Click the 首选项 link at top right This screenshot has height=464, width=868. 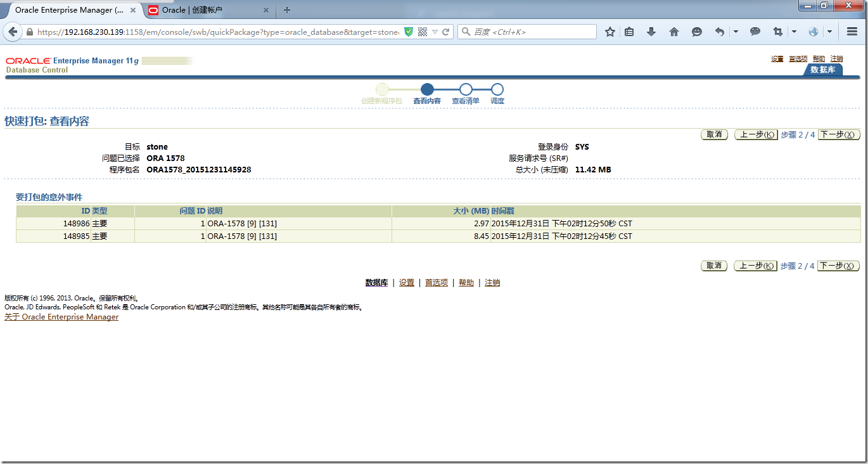point(798,59)
